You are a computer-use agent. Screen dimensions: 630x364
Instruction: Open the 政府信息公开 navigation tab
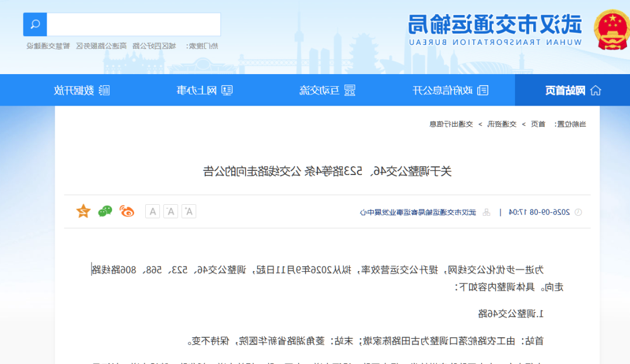[450, 90]
